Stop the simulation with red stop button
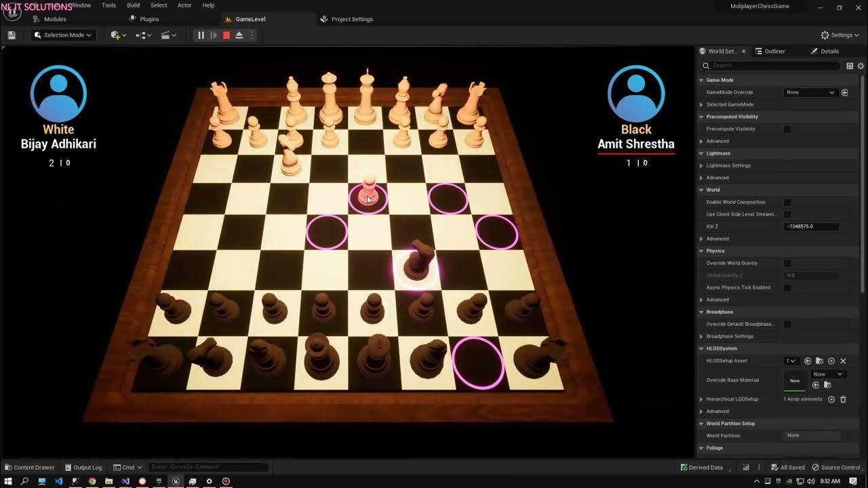Viewport: 868px width, 488px height. click(226, 35)
